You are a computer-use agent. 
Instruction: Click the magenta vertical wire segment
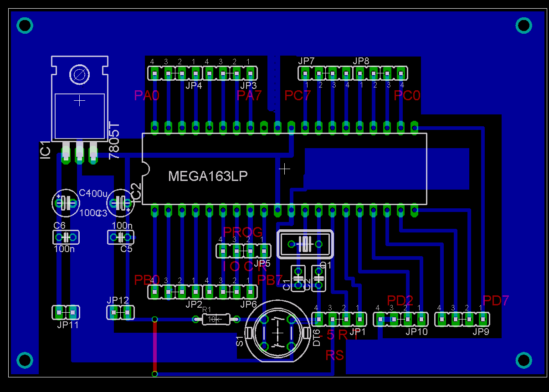pos(155,346)
